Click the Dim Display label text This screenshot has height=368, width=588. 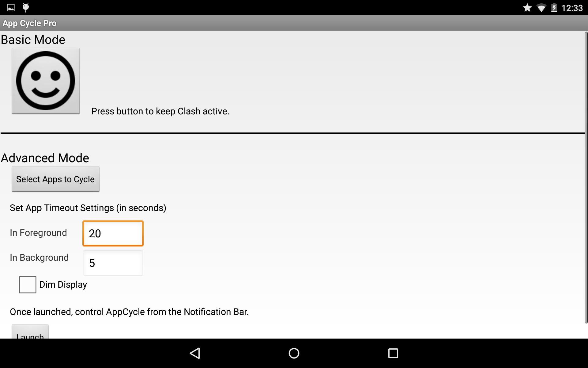[63, 285]
